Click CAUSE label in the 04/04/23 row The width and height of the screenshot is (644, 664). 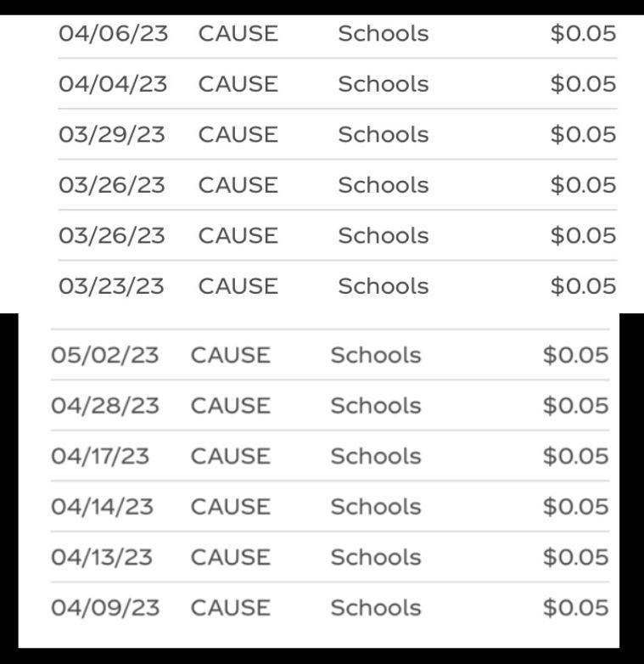coord(238,84)
